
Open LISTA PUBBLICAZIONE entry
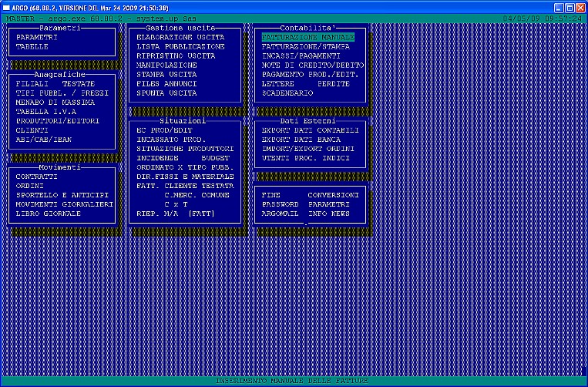(x=180, y=46)
